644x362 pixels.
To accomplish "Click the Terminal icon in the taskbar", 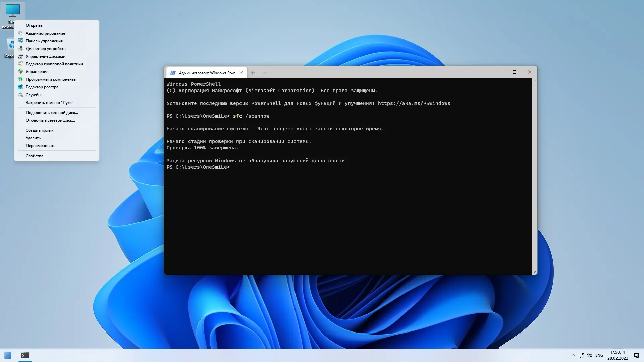I will click(25, 355).
